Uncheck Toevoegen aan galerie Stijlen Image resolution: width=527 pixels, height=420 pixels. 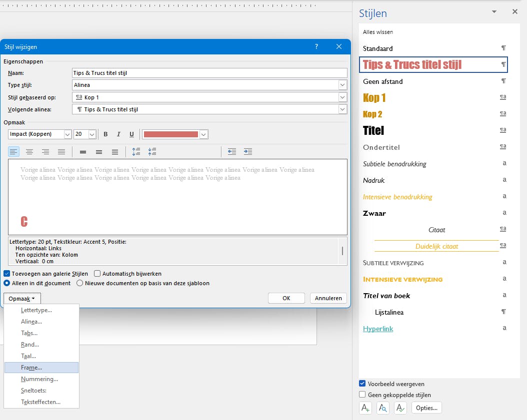coord(6,274)
